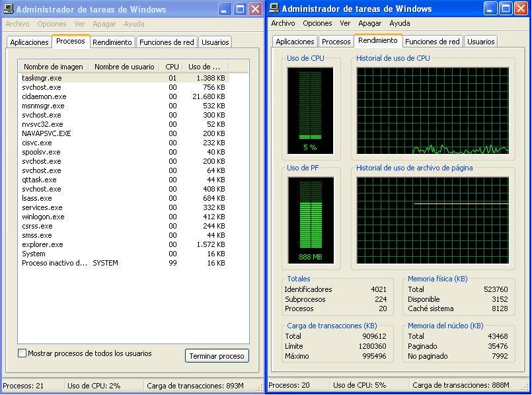
Task: Sort processes by CPU column header
Action: coord(172,67)
